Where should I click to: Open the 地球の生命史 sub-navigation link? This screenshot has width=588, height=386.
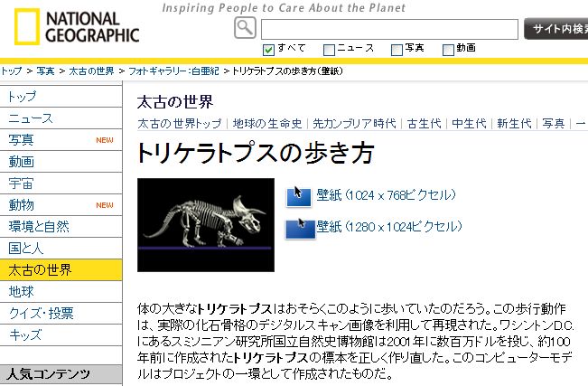pos(267,124)
